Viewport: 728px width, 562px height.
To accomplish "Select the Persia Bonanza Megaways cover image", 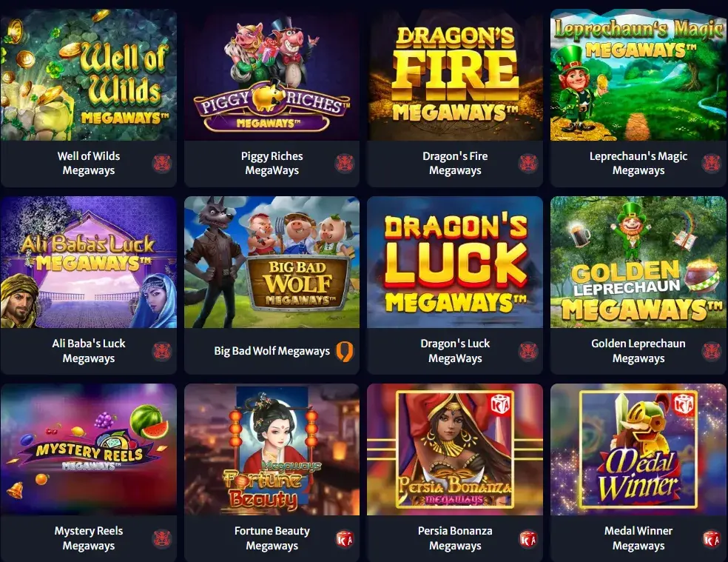I will [455, 449].
